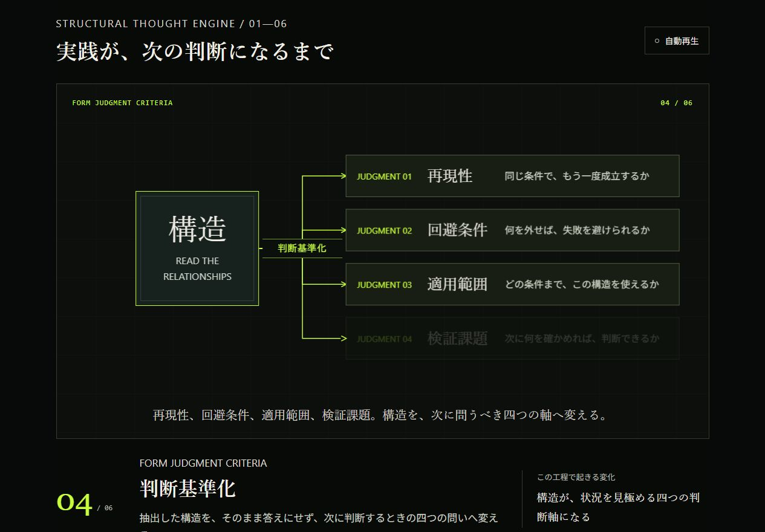The image size is (765, 532).
Task: Toggle the 自動再生 auto-play button
Action: point(677,41)
